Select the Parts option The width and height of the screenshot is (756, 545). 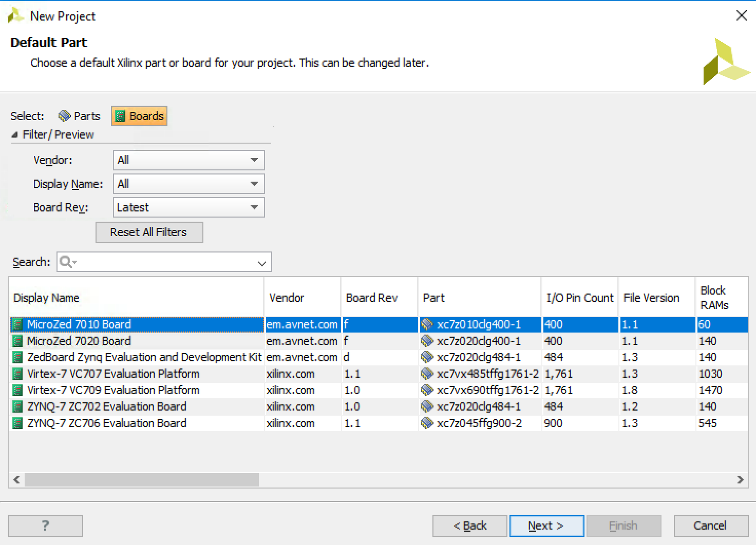tap(79, 116)
